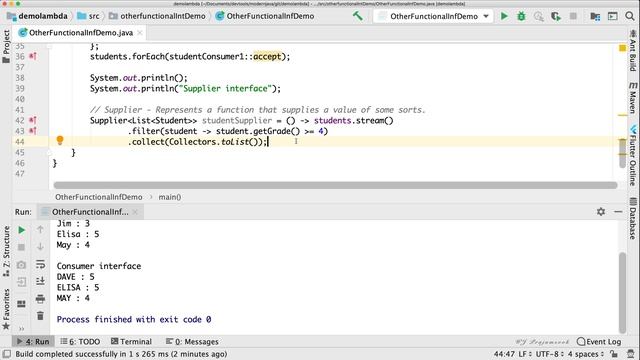Click the Exit icon in the Run panel

(x=22, y=282)
